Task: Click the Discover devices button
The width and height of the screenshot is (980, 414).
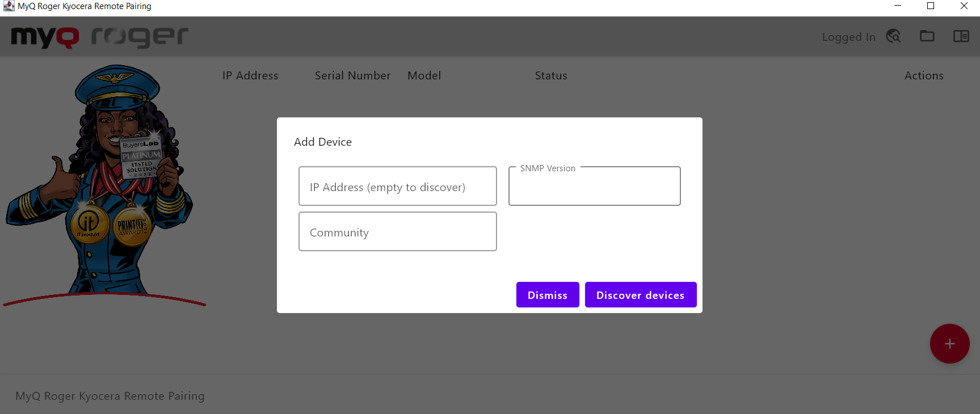Action: tap(641, 295)
